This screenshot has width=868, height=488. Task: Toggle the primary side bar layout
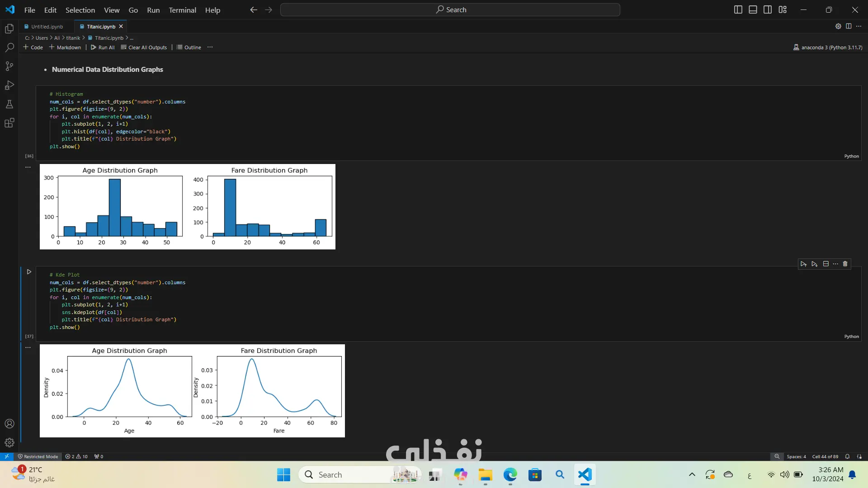pos(738,9)
